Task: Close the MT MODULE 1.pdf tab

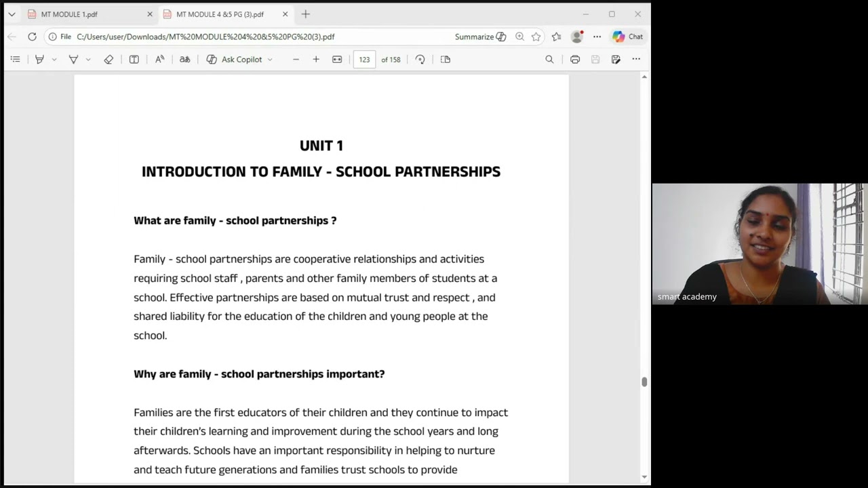Action: coord(150,14)
